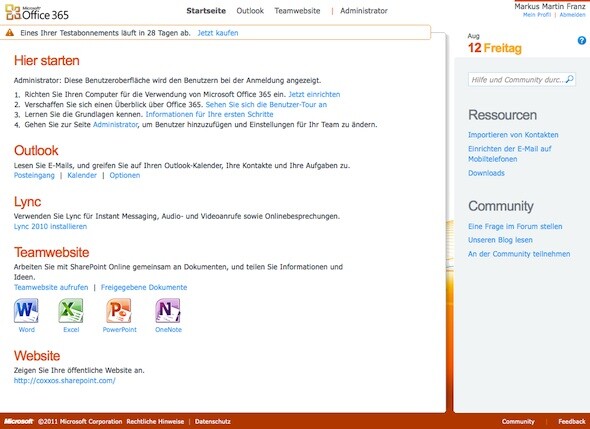The image size is (590, 429).
Task: Open the Datenschutz footer link
Action: (x=213, y=421)
